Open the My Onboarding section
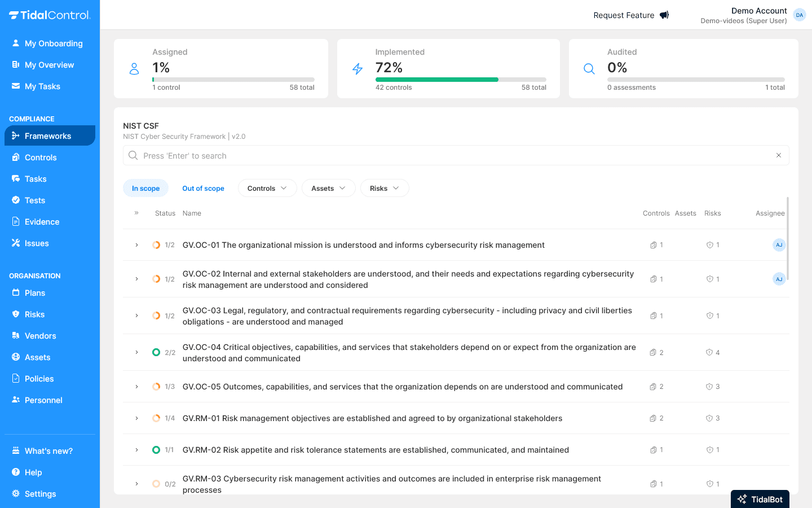Screen dimensions: 812x508 (x=54, y=43)
